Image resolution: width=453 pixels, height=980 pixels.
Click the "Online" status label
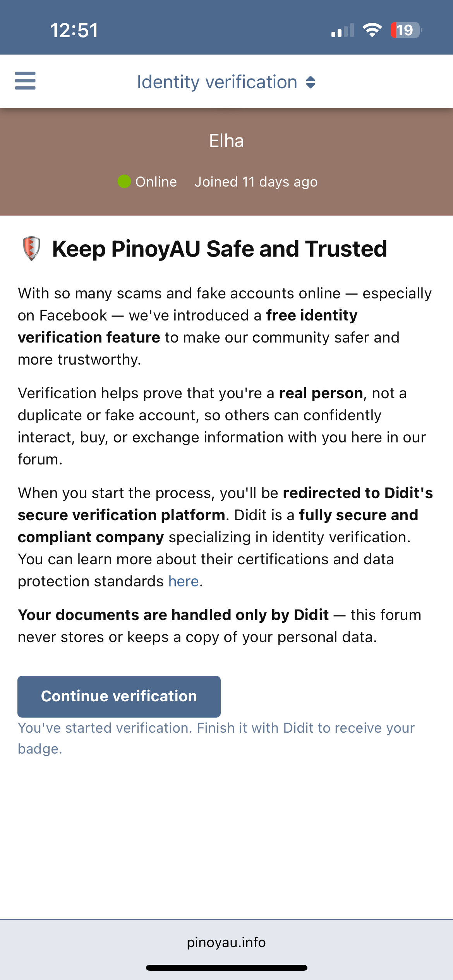[x=156, y=182]
